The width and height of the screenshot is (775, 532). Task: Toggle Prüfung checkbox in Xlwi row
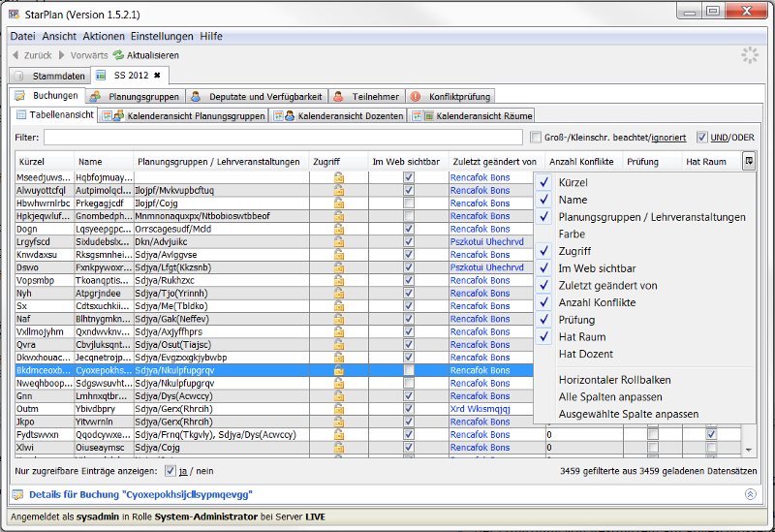coord(653,448)
